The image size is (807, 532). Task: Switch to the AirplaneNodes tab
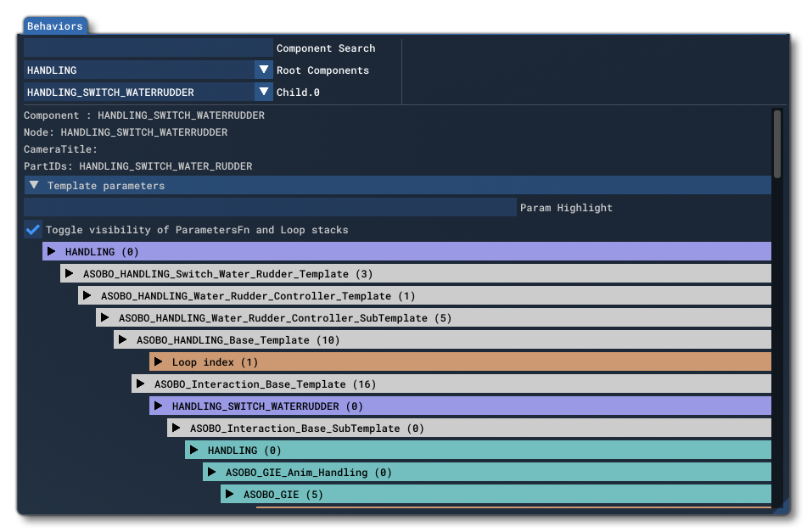click(136, 25)
